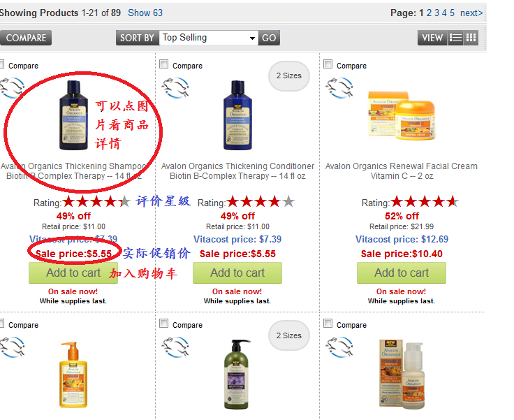The image size is (514, 420).
Task: Click star rating of Renewal Facial Cream
Action: pos(425,201)
